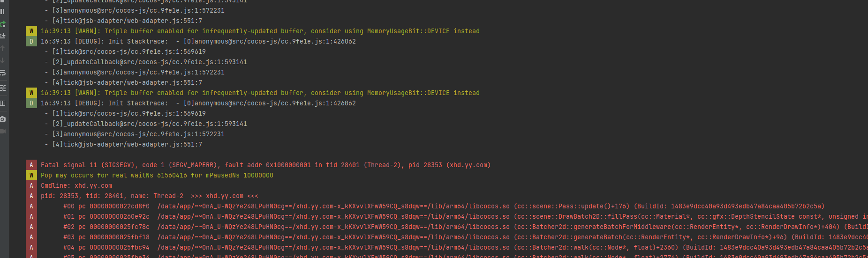868x258 pixels.
Task: Click the Next occurrence down arrow
Action: [3, 60]
